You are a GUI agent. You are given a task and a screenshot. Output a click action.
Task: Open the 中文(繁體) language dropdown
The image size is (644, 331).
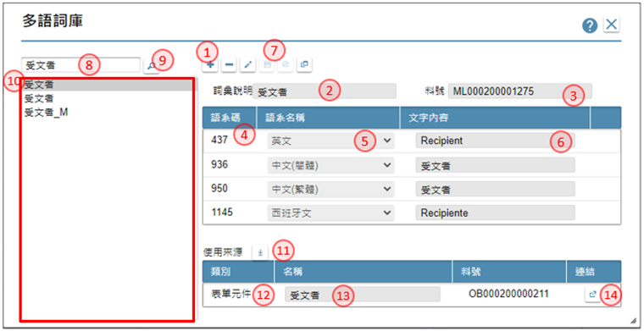coord(330,189)
